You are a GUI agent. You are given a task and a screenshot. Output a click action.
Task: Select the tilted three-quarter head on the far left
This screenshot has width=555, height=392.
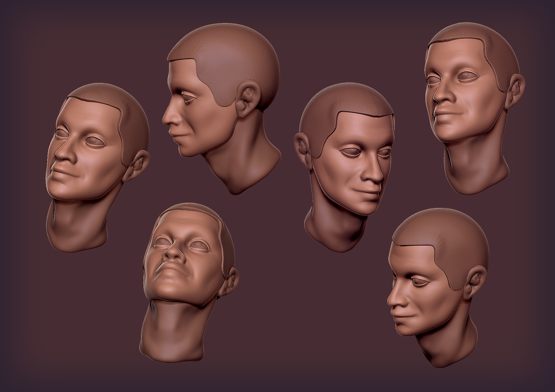coord(97,168)
